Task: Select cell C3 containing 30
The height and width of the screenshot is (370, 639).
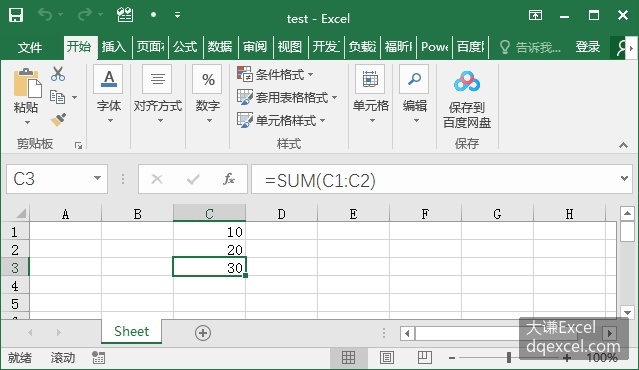Action: click(x=209, y=267)
